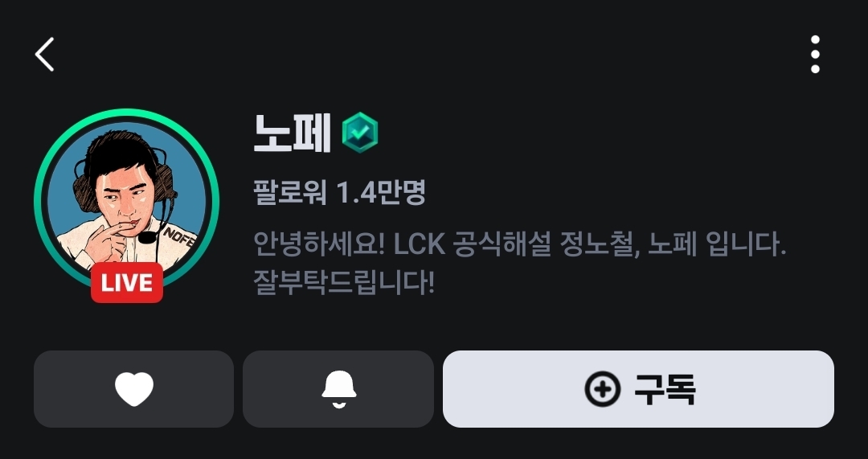
Task: Open the red LIVE badge stream
Action: [127, 282]
